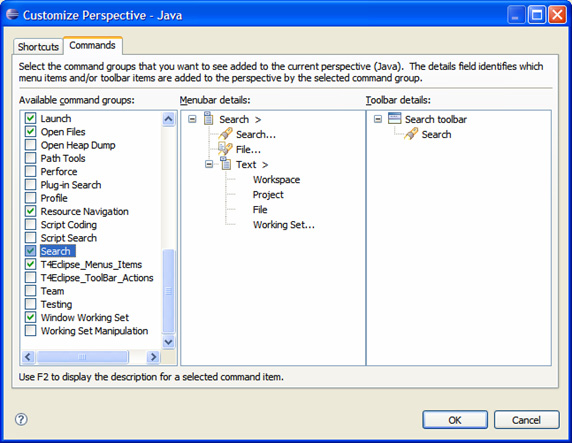Click the vertical scrollbar thumb in command groups
This screenshot has width=572, height=443.
pos(168,291)
